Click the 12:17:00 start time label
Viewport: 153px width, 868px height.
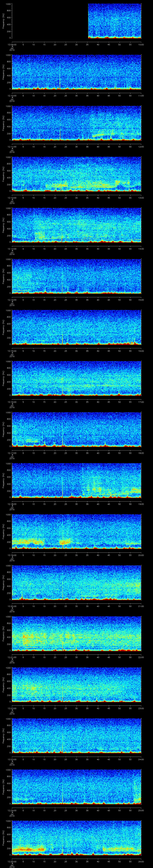pos(12,453)
